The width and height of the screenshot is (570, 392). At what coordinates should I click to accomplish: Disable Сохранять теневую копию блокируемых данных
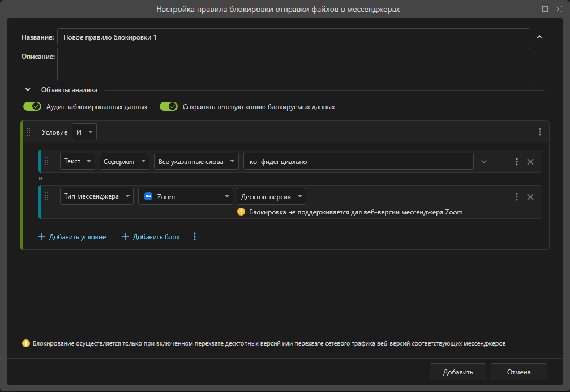[169, 106]
